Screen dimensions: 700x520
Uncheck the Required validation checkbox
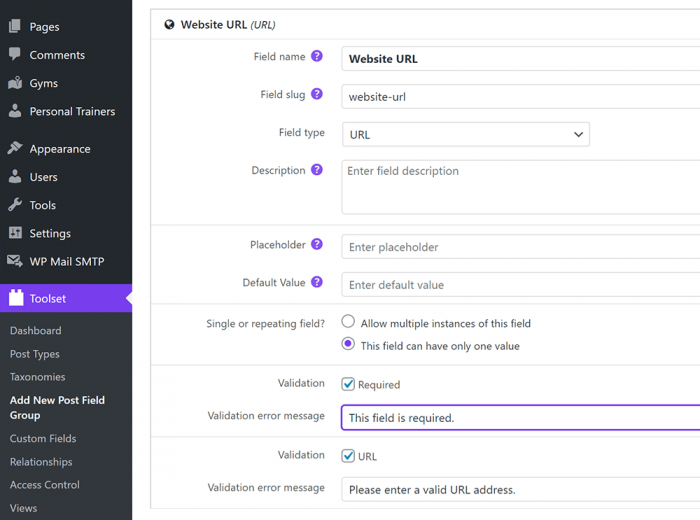pyautogui.click(x=348, y=384)
